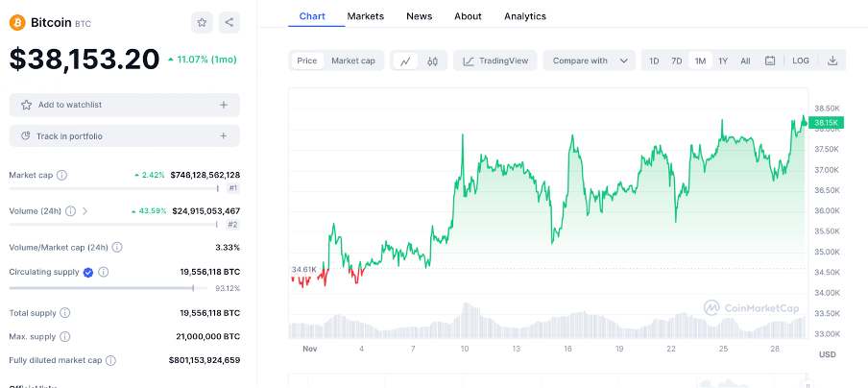
Task: Click Add to watchlist button
Action: (x=125, y=105)
